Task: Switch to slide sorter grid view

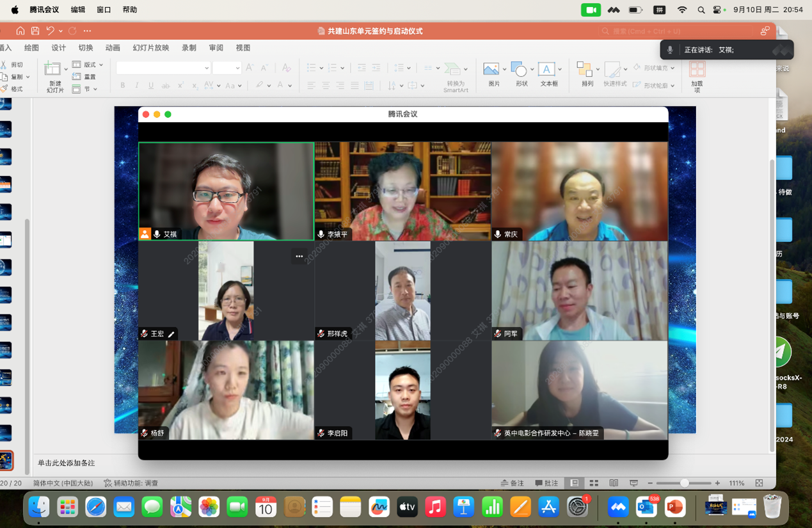Action: (594, 483)
